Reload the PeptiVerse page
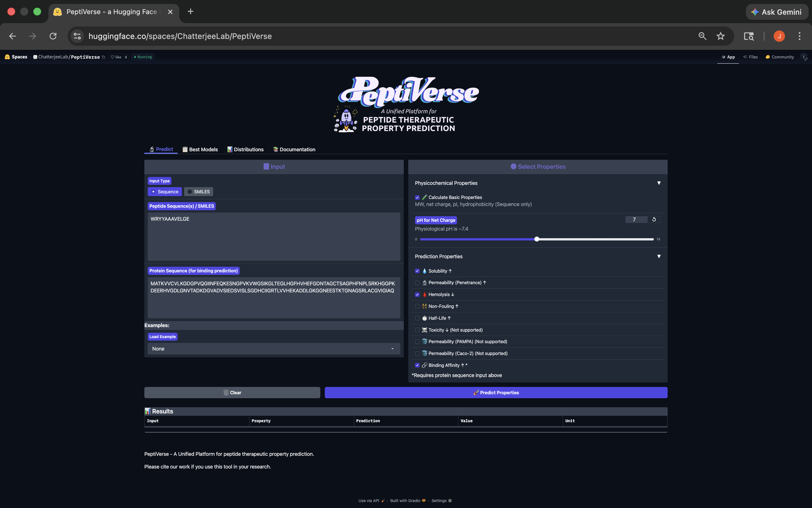 (x=53, y=36)
